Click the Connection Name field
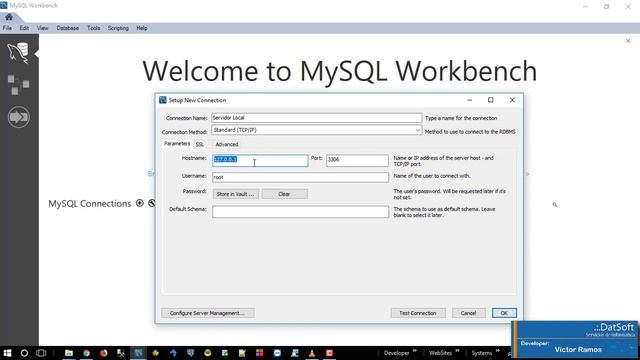The image size is (640, 360). [316, 118]
